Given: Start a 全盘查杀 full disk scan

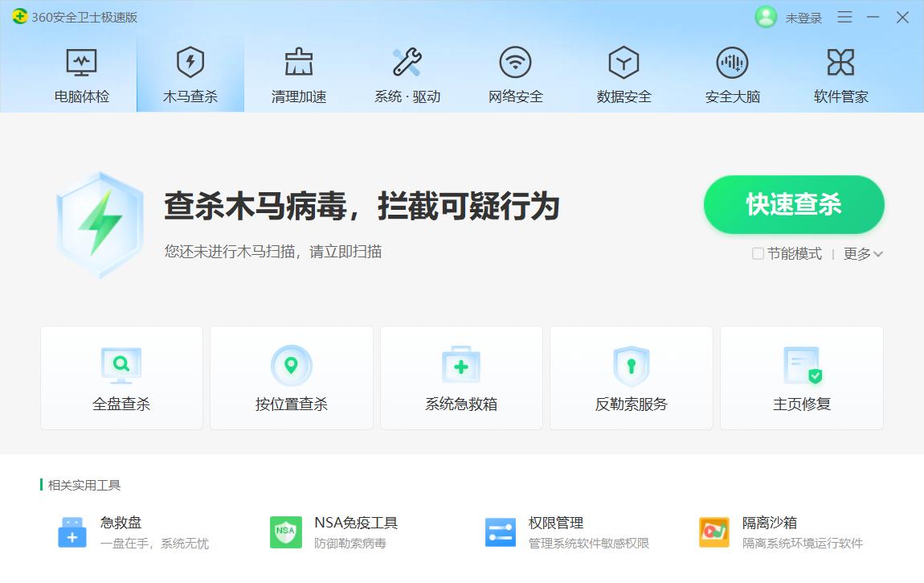Looking at the screenshot, I should (121, 376).
